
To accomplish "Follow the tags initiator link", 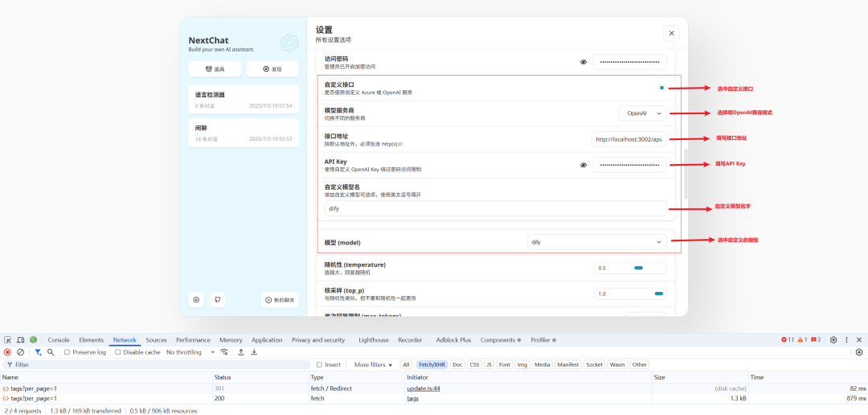I will (412, 398).
